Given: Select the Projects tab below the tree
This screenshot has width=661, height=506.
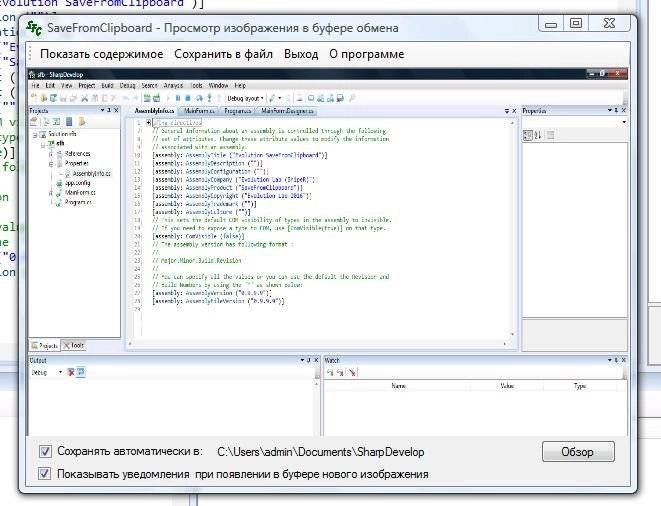Looking at the screenshot, I should pos(45,345).
